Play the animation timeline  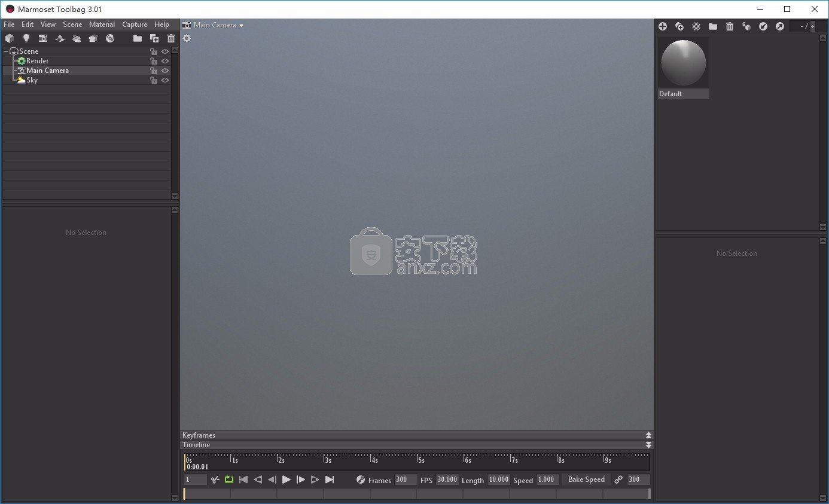pos(287,479)
